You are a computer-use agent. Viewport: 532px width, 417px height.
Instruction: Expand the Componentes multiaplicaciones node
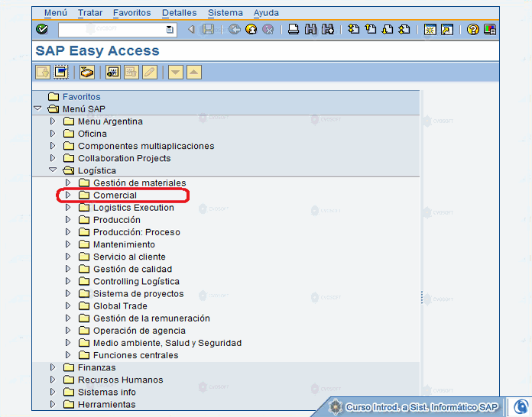tap(53, 145)
